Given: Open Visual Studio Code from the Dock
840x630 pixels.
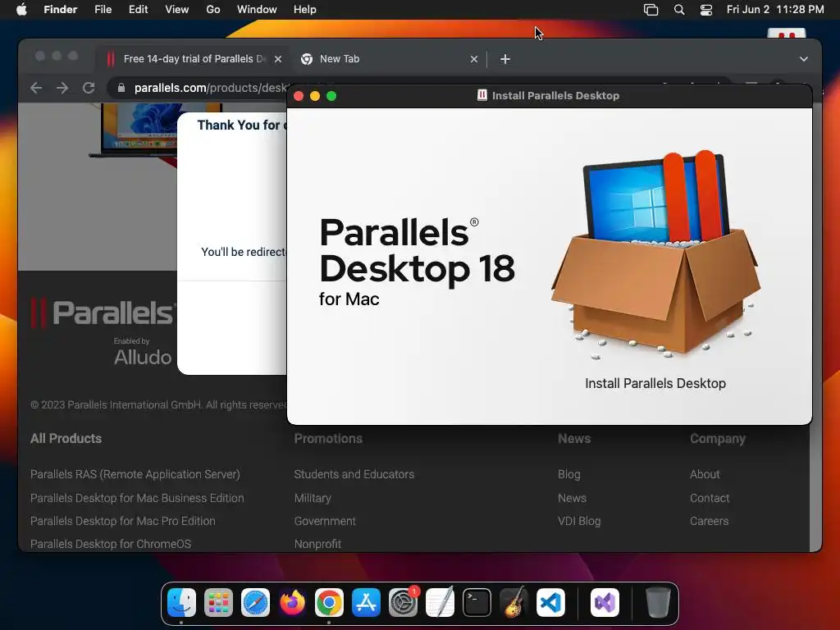Looking at the screenshot, I should tap(550, 603).
